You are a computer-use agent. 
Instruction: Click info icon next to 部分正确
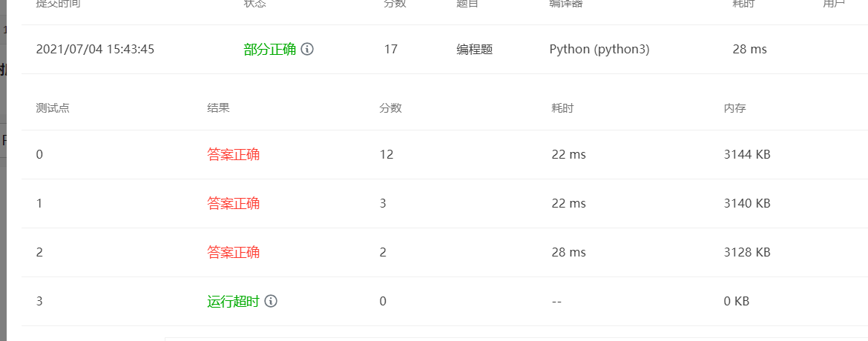tap(307, 49)
